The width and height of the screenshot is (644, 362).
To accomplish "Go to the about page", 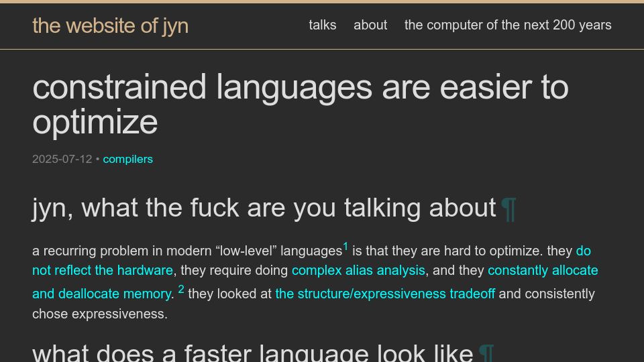I will tap(370, 25).
